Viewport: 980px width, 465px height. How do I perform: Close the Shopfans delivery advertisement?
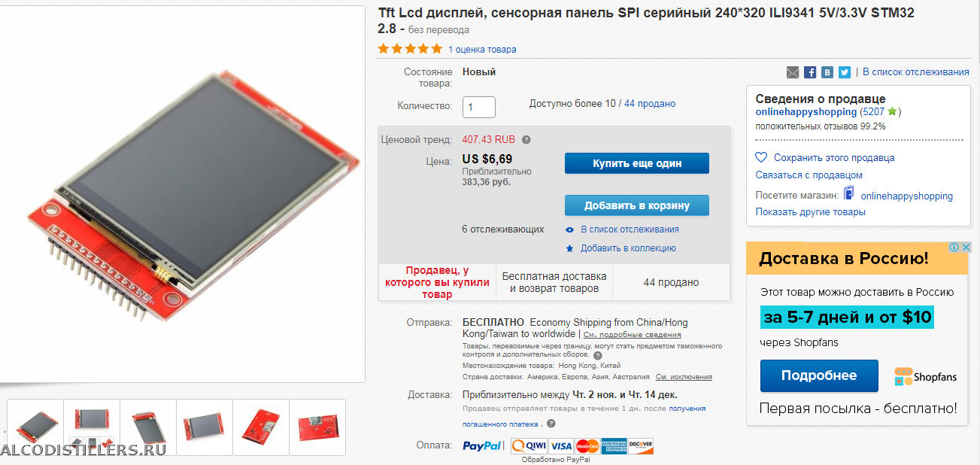pos(966,248)
